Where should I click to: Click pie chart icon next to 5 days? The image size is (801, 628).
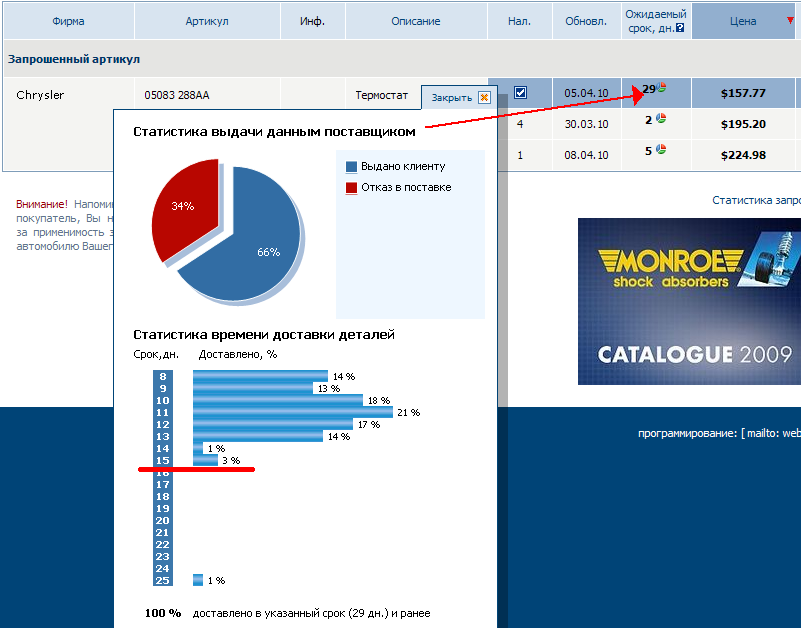tap(661, 150)
